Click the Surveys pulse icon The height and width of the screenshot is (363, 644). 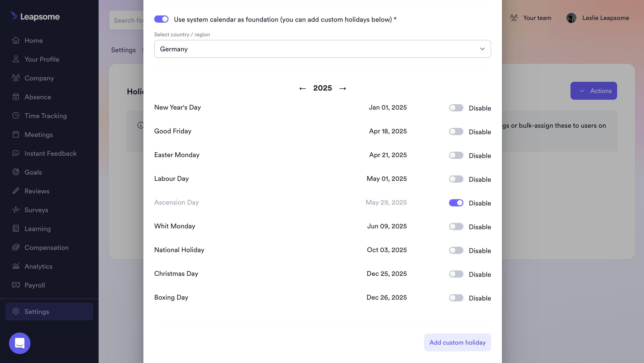coord(16,210)
